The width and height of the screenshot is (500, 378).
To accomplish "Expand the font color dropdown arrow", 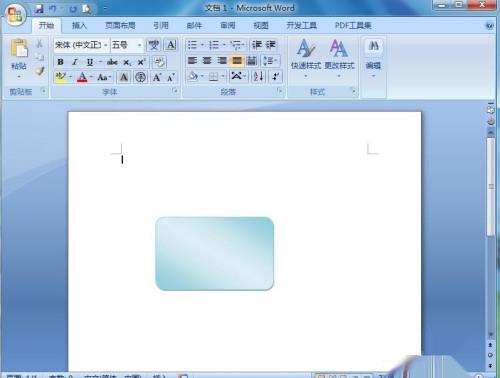I will 91,77.
